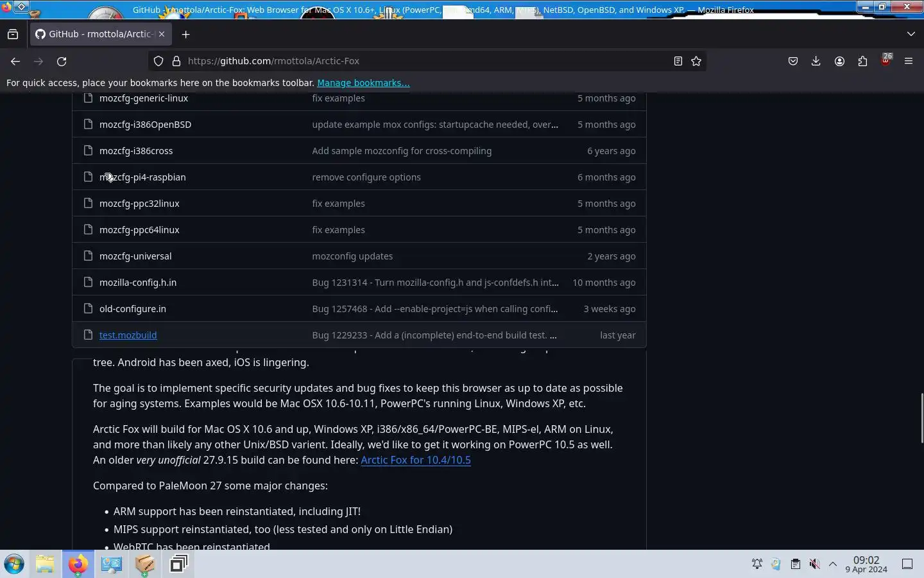Open the Firefox account icon
The height and width of the screenshot is (578, 924).
point(839,61)
